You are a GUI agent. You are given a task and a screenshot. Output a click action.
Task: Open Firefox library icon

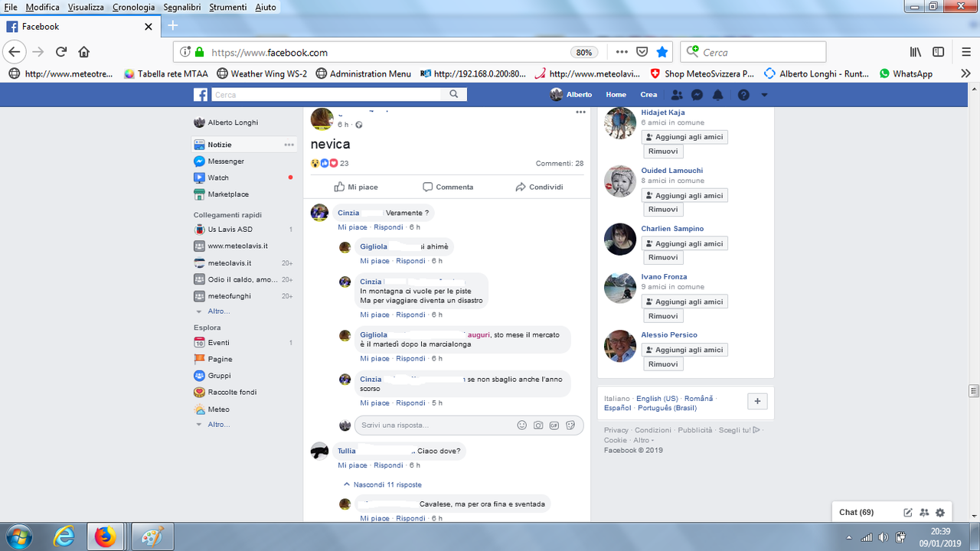point(916,52)
